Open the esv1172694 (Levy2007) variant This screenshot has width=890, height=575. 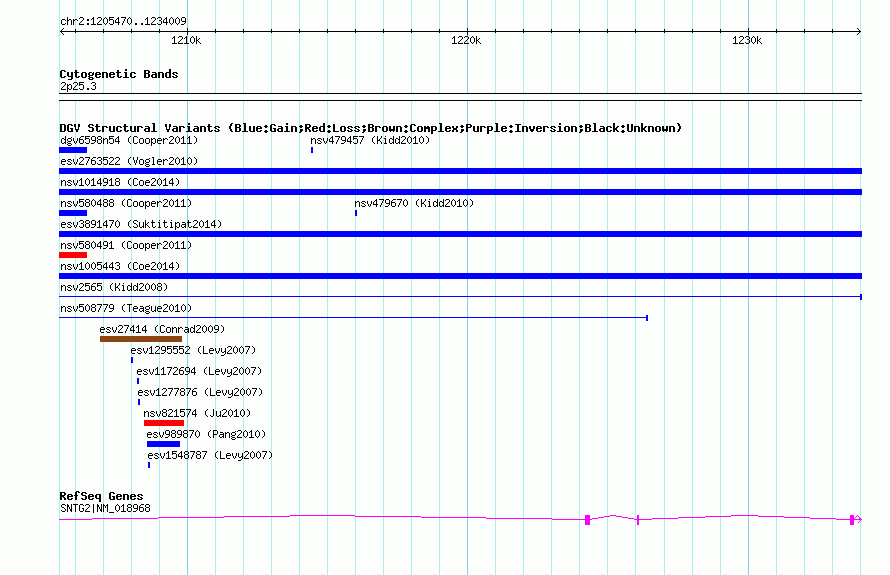199,371
